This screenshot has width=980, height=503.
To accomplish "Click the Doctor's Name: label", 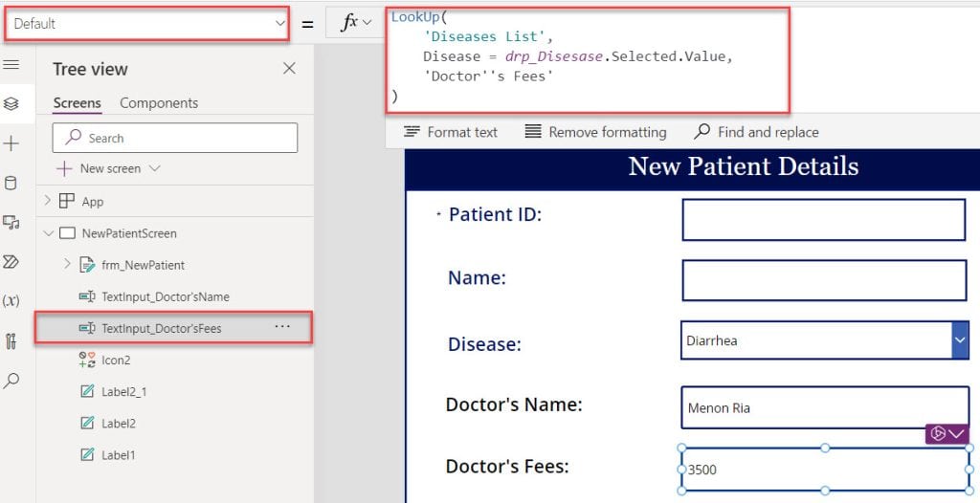I will 514,405.
